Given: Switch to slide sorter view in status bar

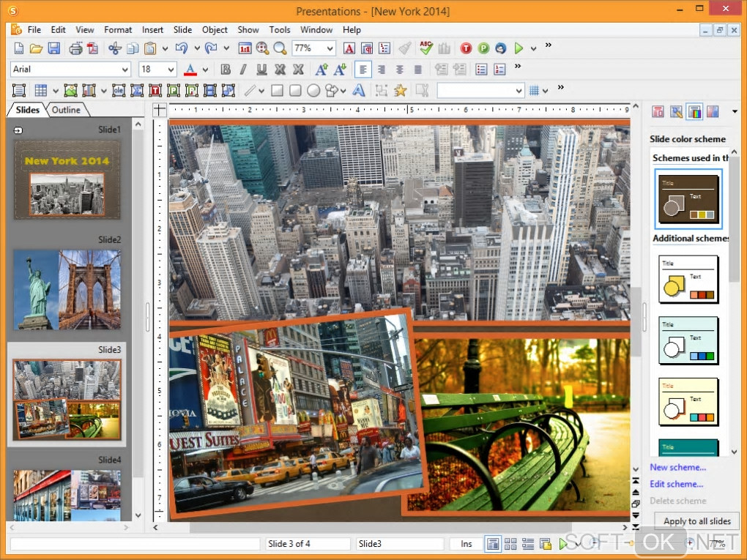Looking at the screenshot, I should 510,544.
